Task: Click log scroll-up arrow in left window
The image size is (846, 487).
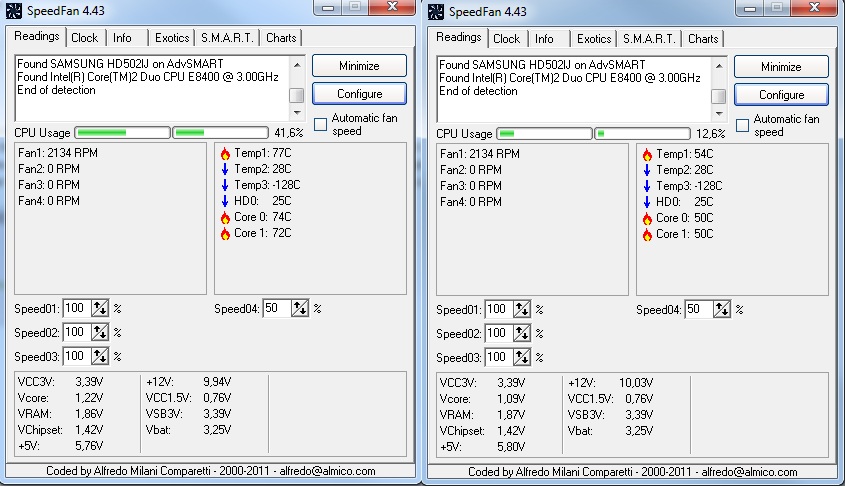Action: (297, 65)
